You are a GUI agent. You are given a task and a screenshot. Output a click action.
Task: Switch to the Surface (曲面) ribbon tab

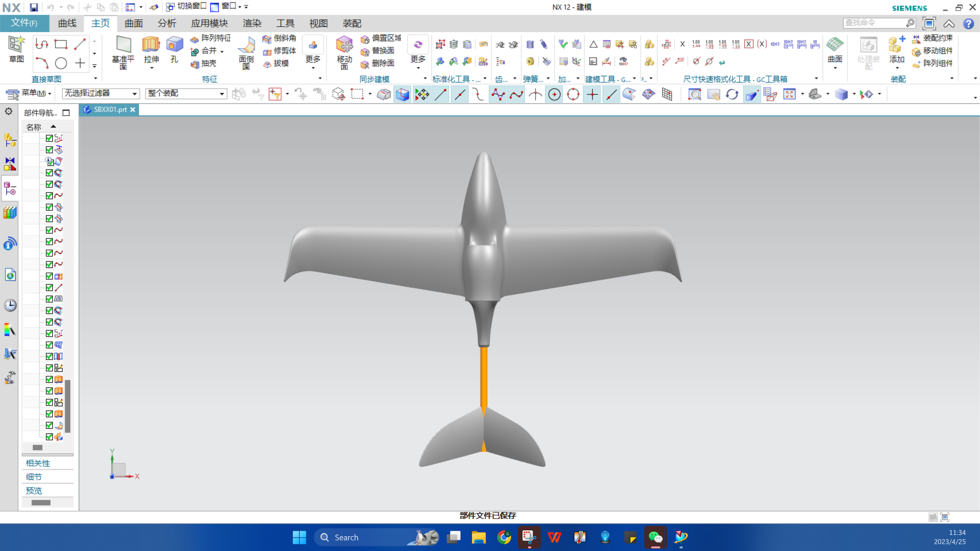[133, 24]
